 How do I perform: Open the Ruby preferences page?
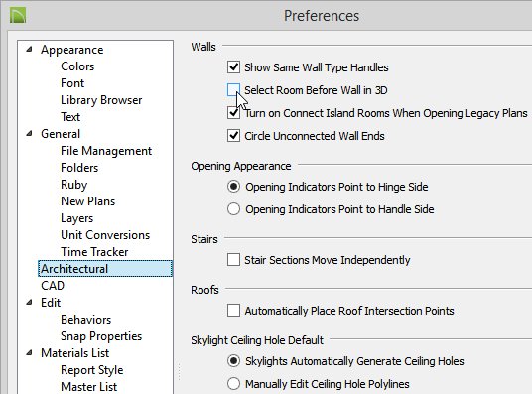74,185
